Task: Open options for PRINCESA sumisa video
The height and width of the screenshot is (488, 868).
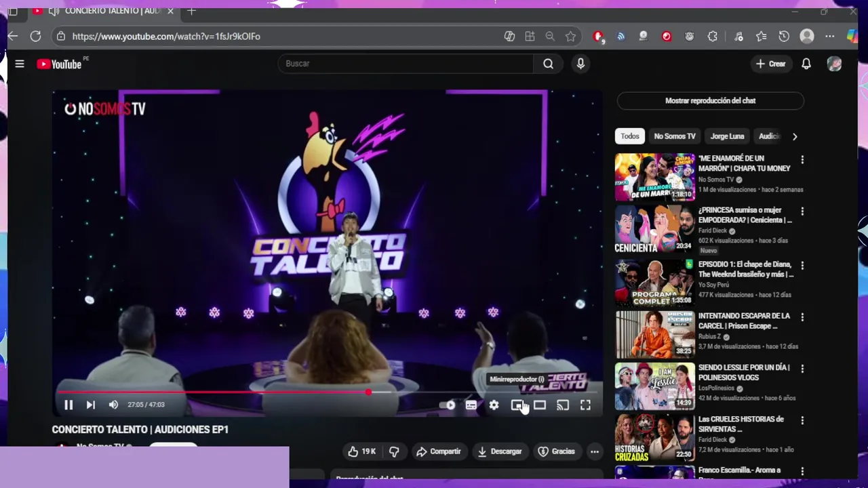Action: click(802, 211)
